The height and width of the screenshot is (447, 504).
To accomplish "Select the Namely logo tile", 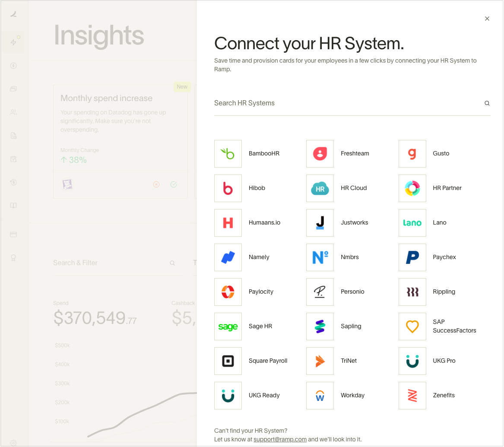I will coord(228,257).
